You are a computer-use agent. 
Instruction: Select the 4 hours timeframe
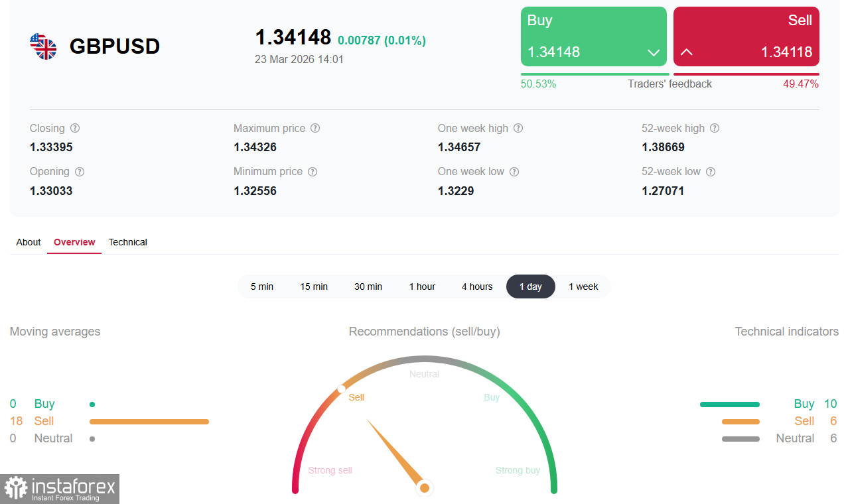pyautogui.click(x=477, y=286)
